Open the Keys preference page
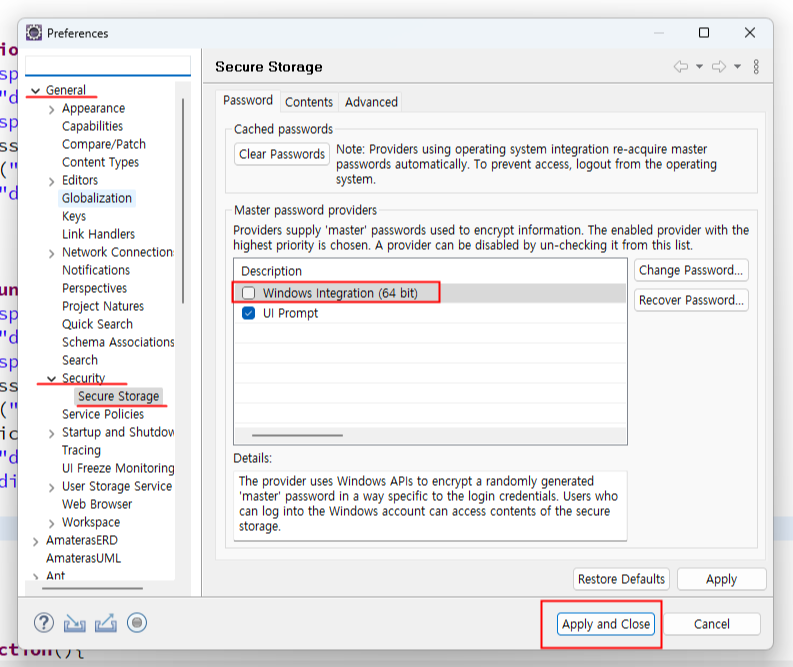 coord(74,216)
